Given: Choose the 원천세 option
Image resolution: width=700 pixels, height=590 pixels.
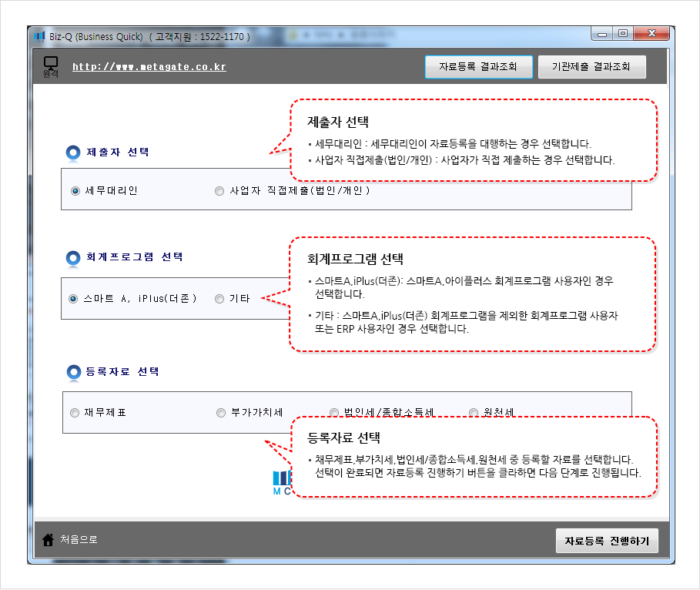Looking at the screenshot, I should (473, 414).
